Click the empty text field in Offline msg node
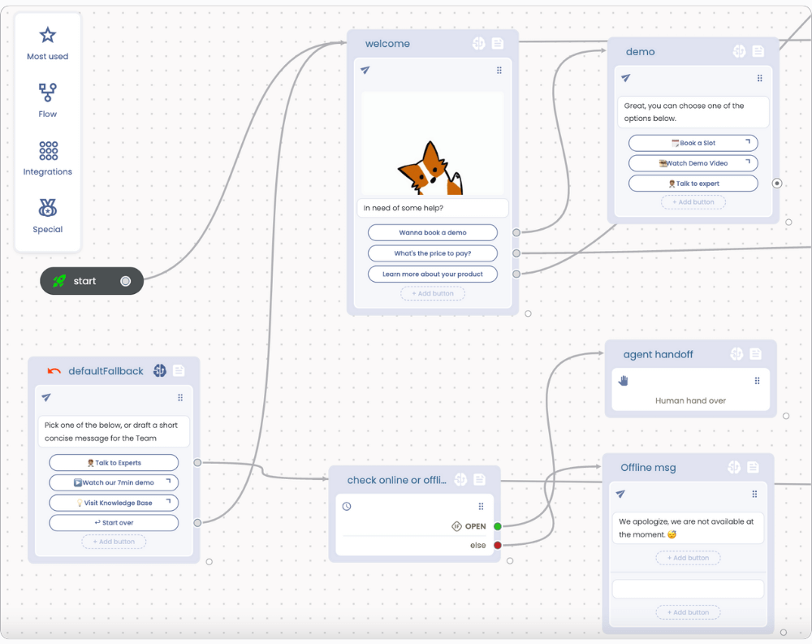812x644 pixels. 688,588
